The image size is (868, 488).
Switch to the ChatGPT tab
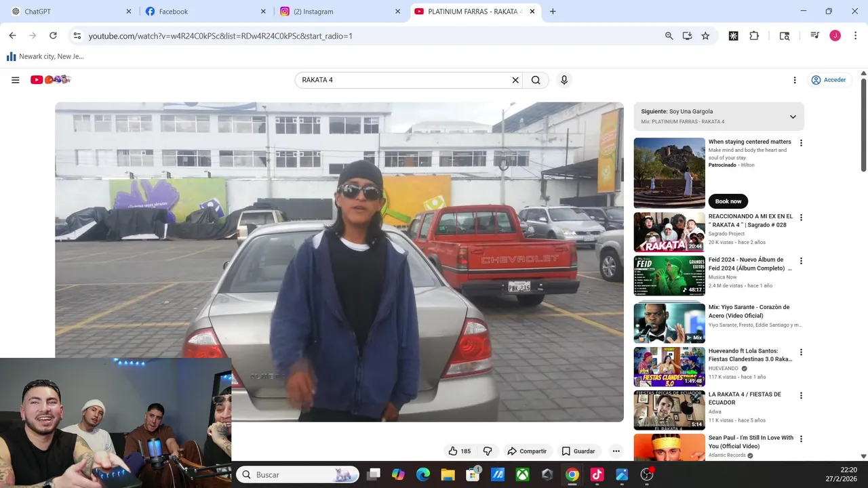pyautogui.click(x=71, y=12)
